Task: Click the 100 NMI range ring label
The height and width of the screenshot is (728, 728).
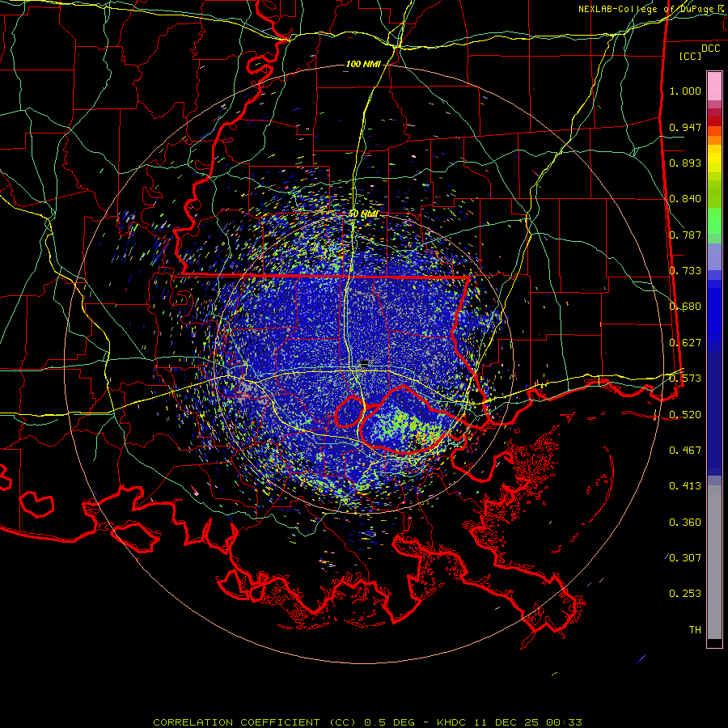Action: (x=363, y=64)
